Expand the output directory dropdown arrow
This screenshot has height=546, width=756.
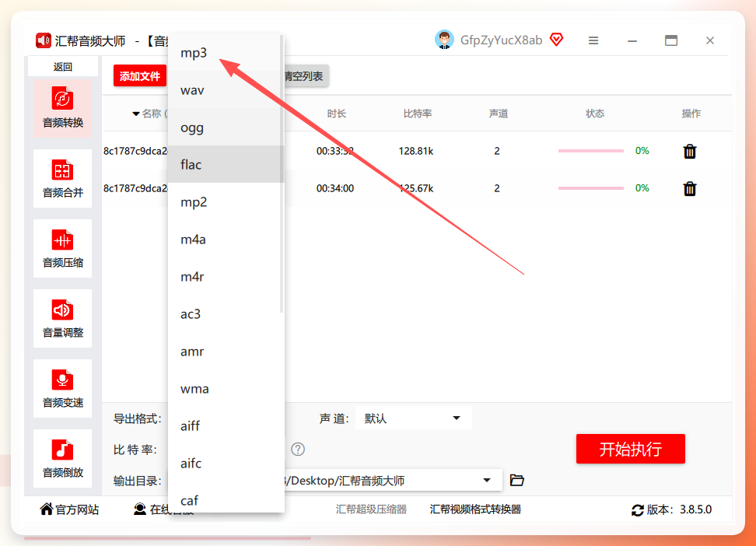(x=487, y=481)
